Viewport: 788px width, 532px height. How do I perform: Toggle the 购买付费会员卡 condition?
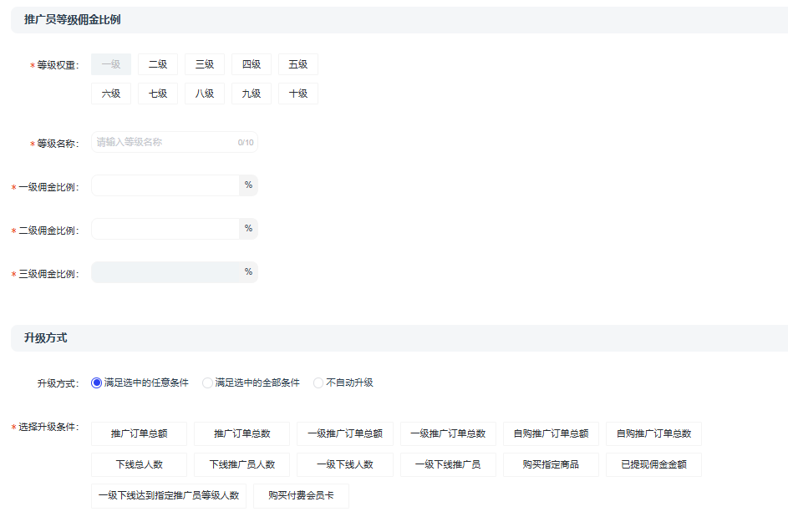tap(301, 495)
